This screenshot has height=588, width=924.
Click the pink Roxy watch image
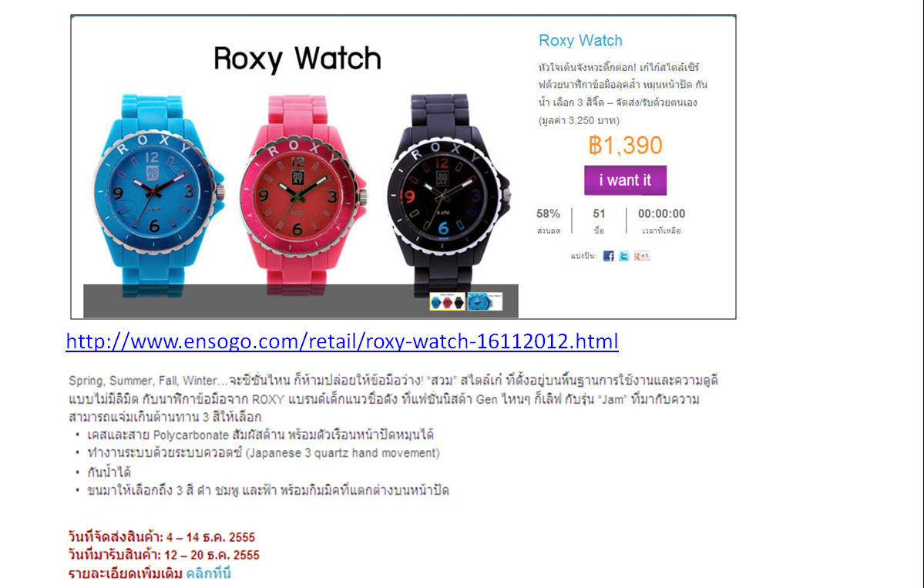click(302, 194)
